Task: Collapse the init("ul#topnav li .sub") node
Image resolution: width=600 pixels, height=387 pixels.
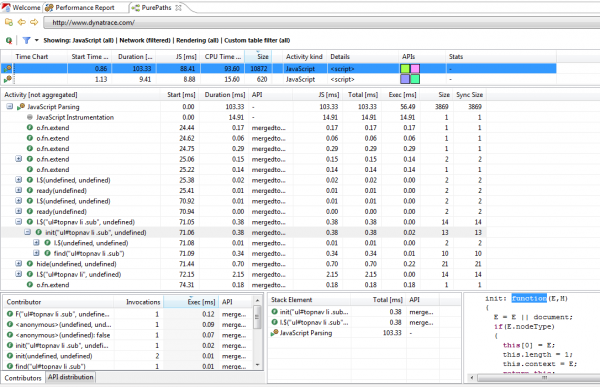Action: pos(27,232)
